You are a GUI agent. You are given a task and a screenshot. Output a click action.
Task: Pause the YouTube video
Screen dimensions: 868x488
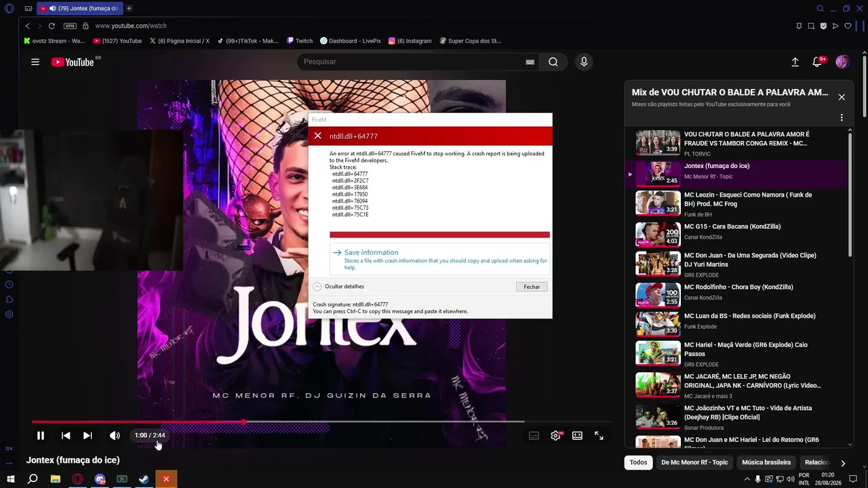pos(41,436)
